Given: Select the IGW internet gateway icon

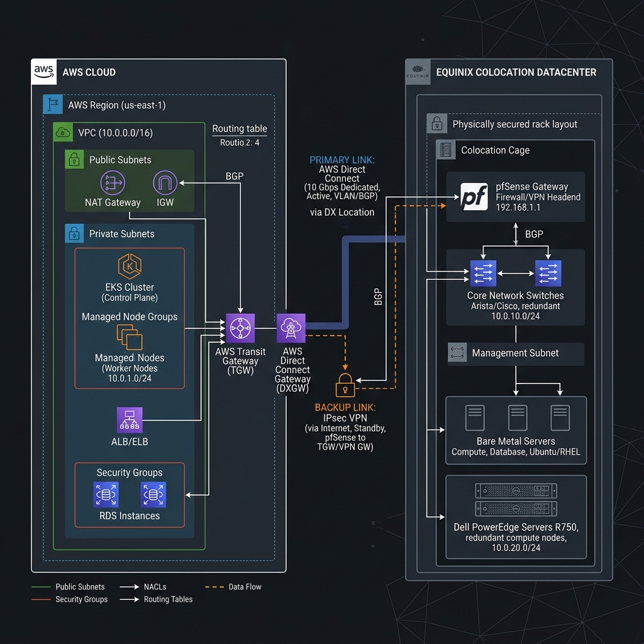Looking at the screenshot, I should click(165, 183).
